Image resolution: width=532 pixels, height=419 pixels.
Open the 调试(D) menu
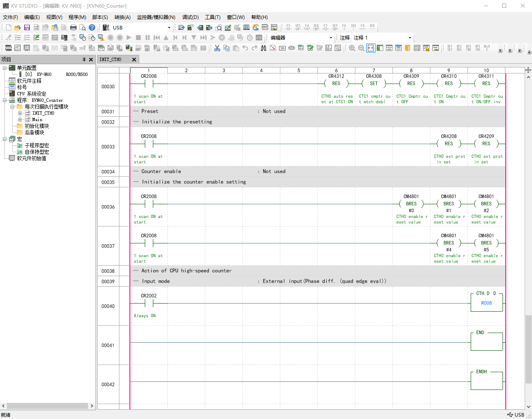point(190,17)
